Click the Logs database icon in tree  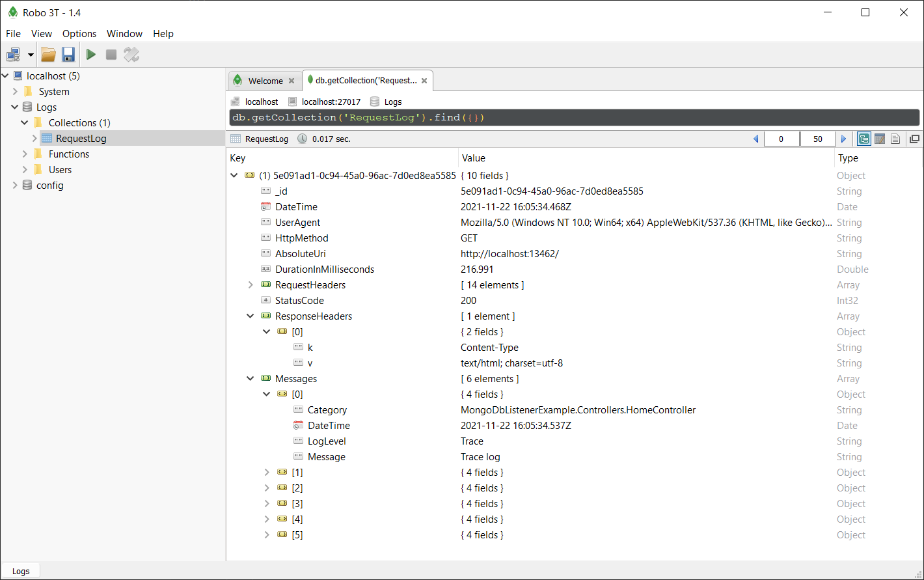(27, 107)
